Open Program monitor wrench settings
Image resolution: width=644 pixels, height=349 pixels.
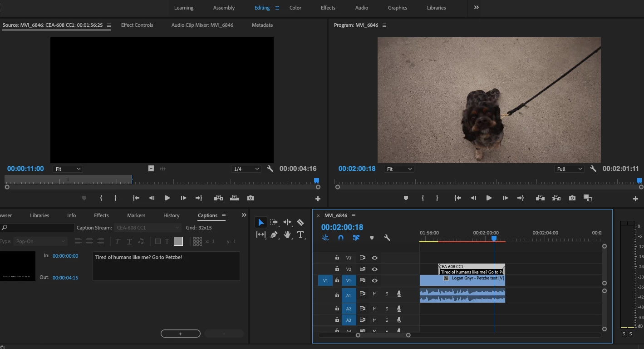(x=593, y=169)
